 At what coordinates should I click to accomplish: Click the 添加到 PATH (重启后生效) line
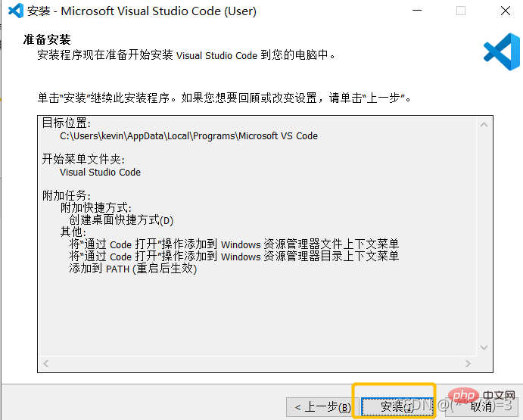coord(133,269)
